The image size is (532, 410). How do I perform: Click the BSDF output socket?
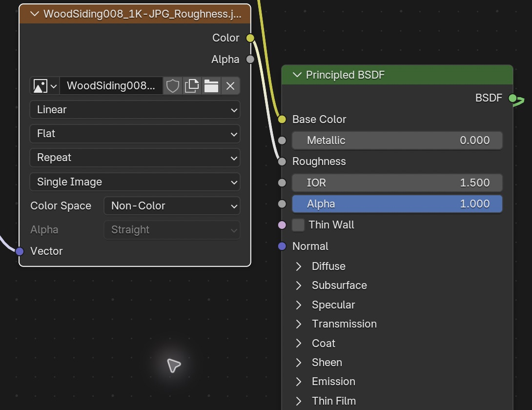click(512, 99)
